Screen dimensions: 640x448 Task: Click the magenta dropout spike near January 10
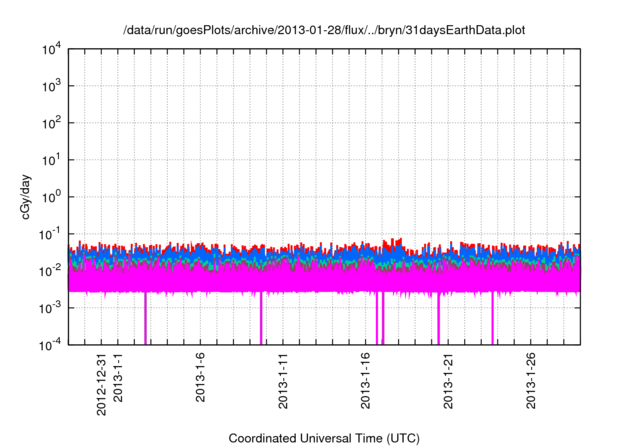click(261, 318)
